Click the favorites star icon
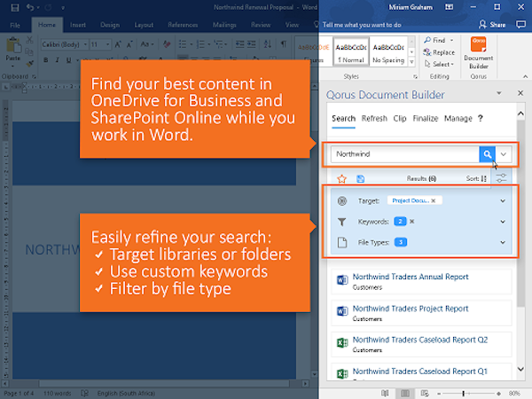The width and height of the screenshot is (532, 399). pyautogui.click(x=341, y=178)
